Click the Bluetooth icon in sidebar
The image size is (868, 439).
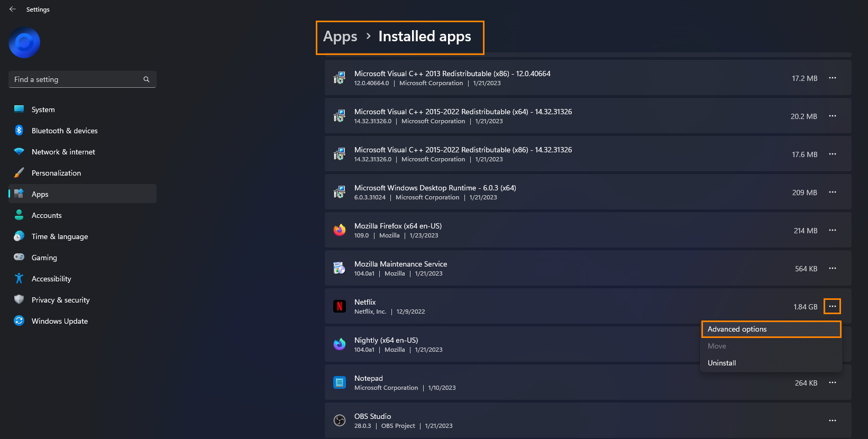(19, 130)
